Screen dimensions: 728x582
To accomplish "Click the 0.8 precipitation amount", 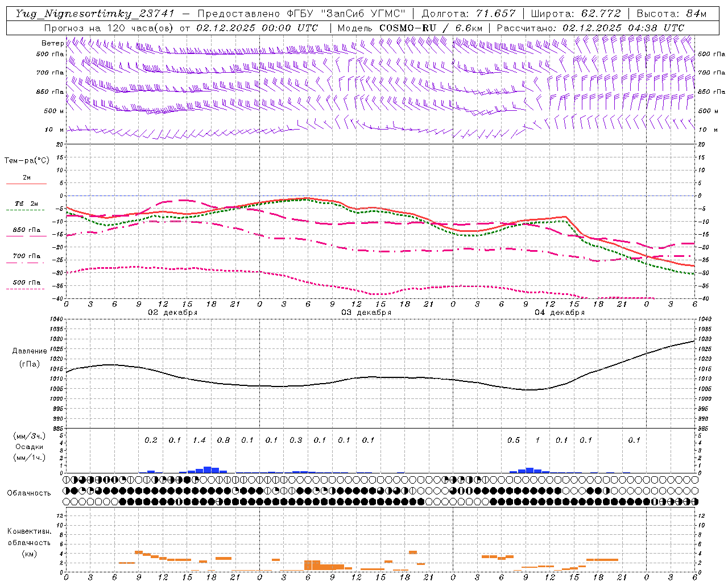I will pos(224,440).
